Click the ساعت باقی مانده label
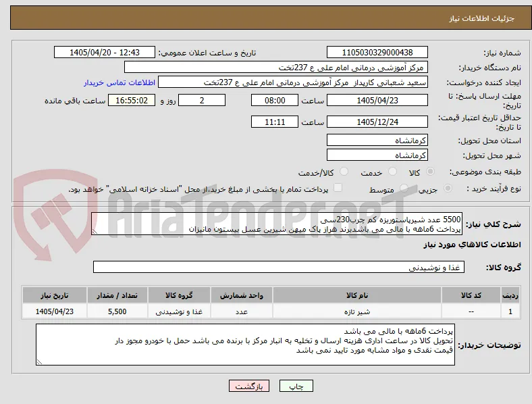This screenshot has height=404, width=532. pos(75,101)
